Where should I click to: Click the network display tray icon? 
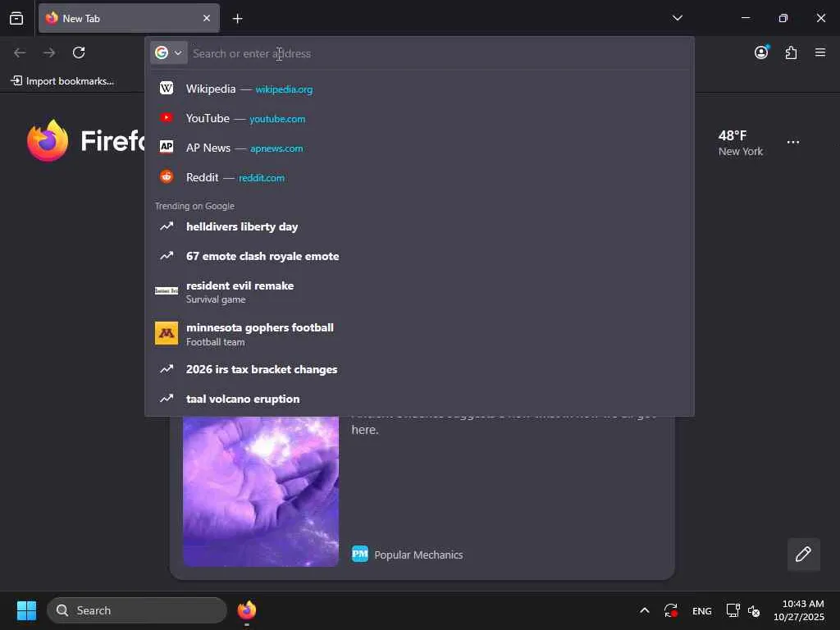733,610
